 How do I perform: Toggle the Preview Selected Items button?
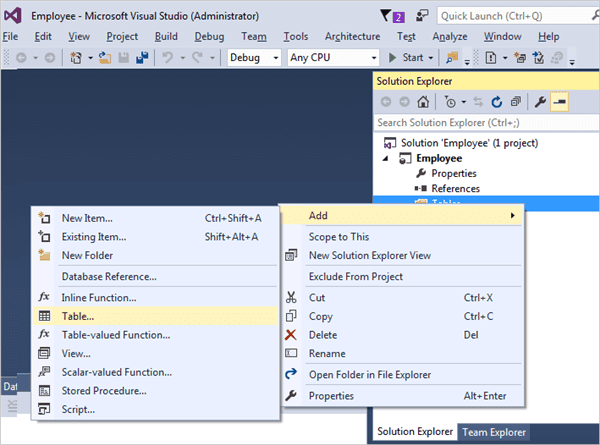pyautogui.click(x=558, y=101)
